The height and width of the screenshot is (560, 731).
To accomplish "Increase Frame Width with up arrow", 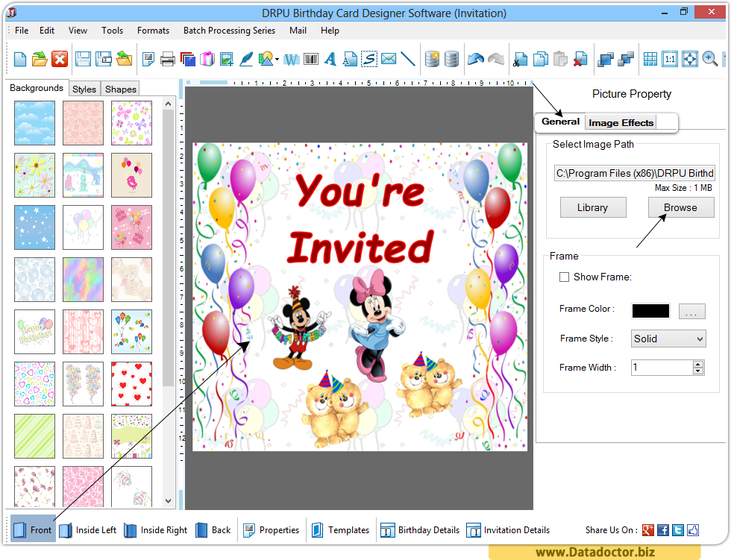I will 698,364.
